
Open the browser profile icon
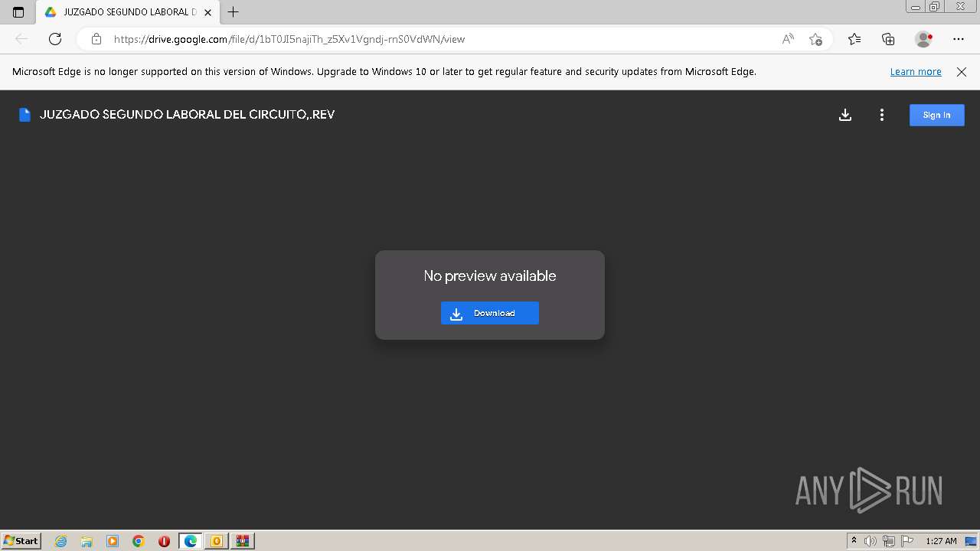(923, 39)
